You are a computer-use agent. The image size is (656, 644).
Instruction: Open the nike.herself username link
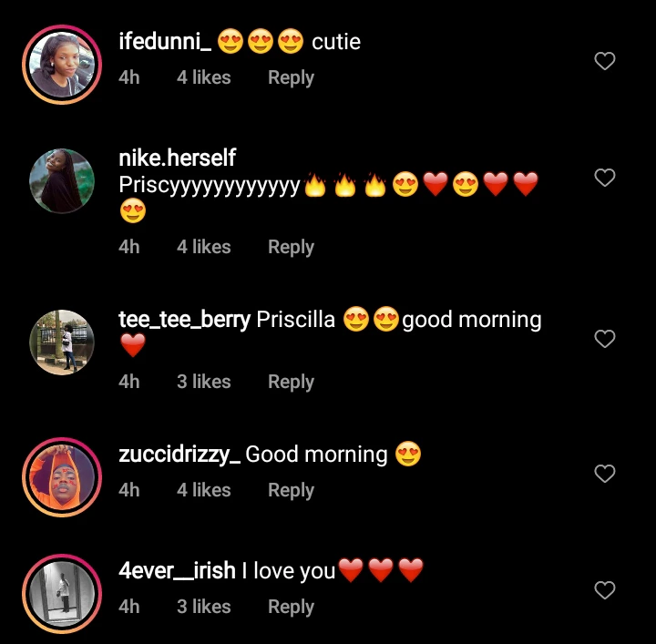tap(178, 158)
